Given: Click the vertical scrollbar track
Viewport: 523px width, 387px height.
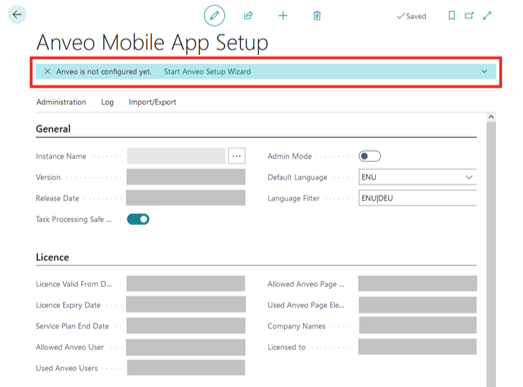Looking at the screenshot, I should 491,254.
